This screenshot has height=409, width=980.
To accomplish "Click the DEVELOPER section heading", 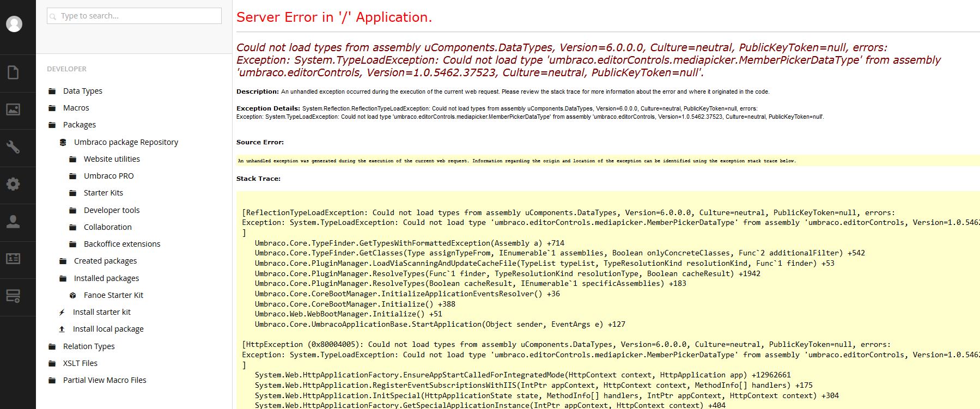I will 66,69.
